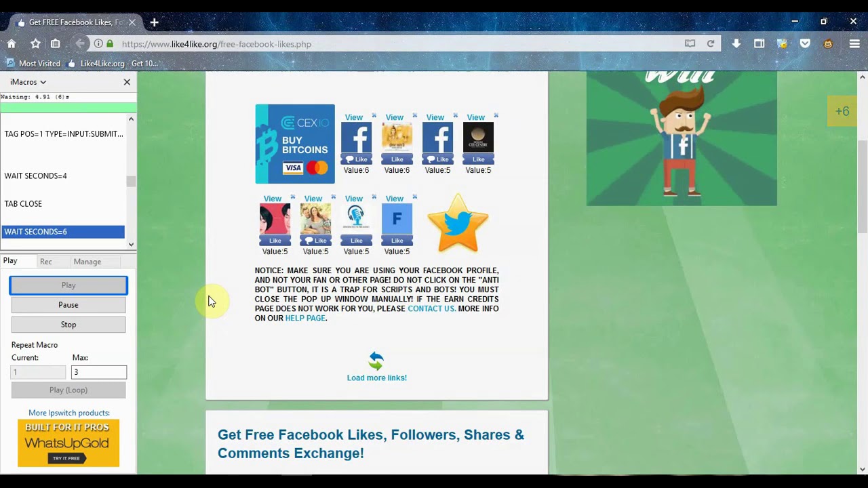Remove the blue F page with X
The height and width of the screenshot is (488, 868).
[414, 197]
